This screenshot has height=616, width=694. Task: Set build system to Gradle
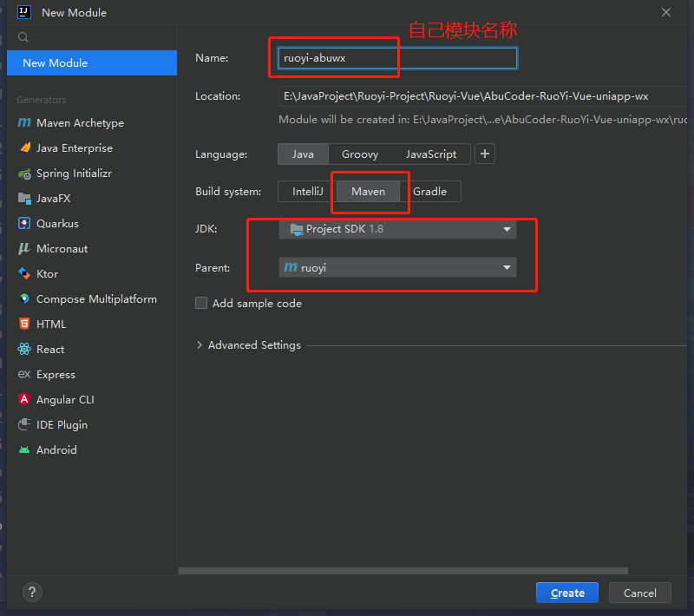429,192
